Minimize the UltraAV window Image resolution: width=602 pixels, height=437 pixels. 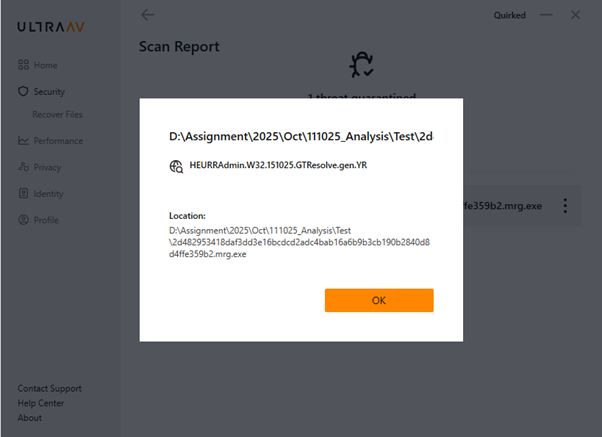pos(546,15)
